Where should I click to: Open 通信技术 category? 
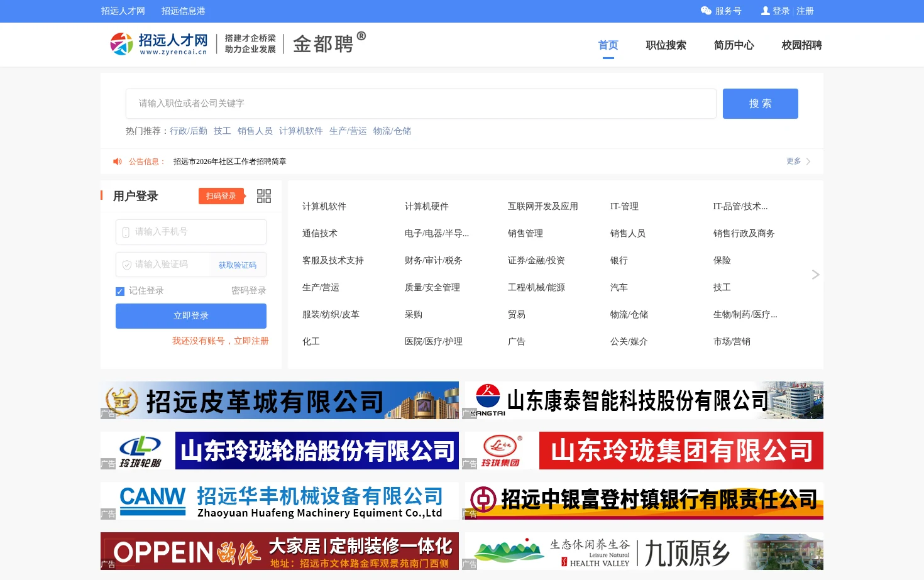(320, 233)
